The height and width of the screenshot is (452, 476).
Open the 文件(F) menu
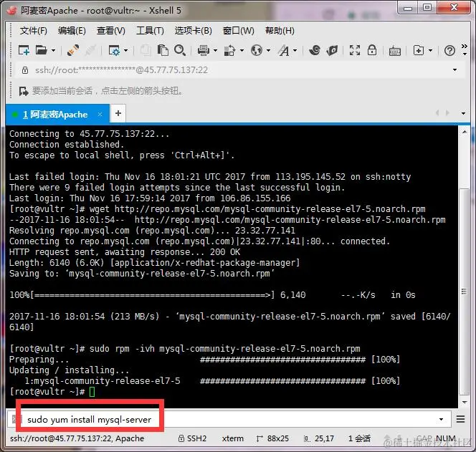point(34,31)
